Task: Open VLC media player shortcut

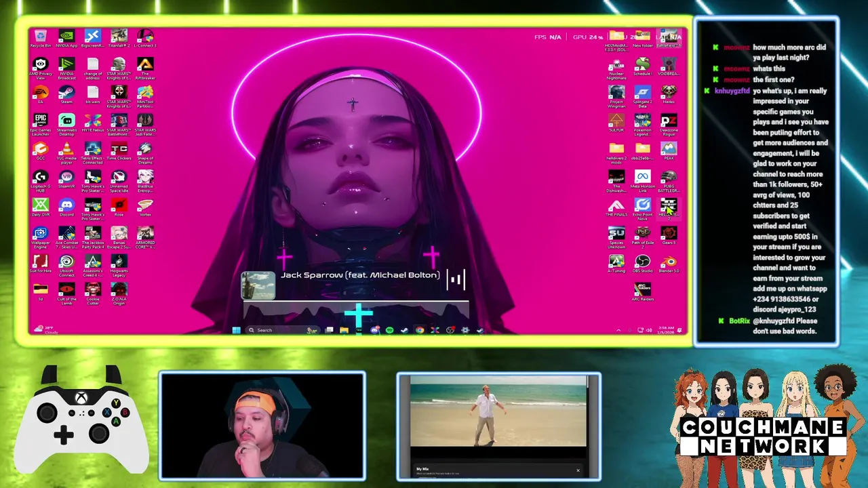Action: click(66, 153)
